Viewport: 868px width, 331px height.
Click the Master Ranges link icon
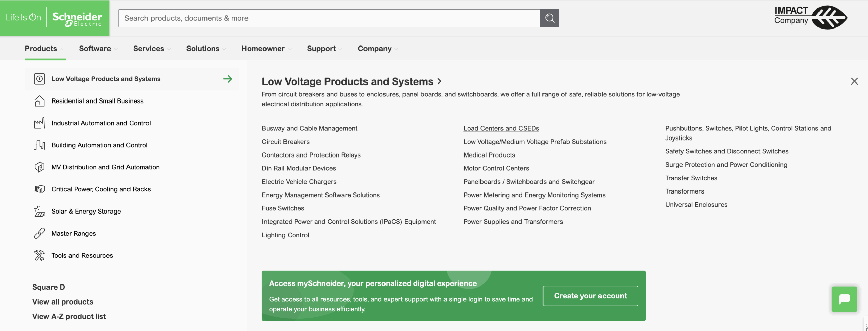[39, 233]
